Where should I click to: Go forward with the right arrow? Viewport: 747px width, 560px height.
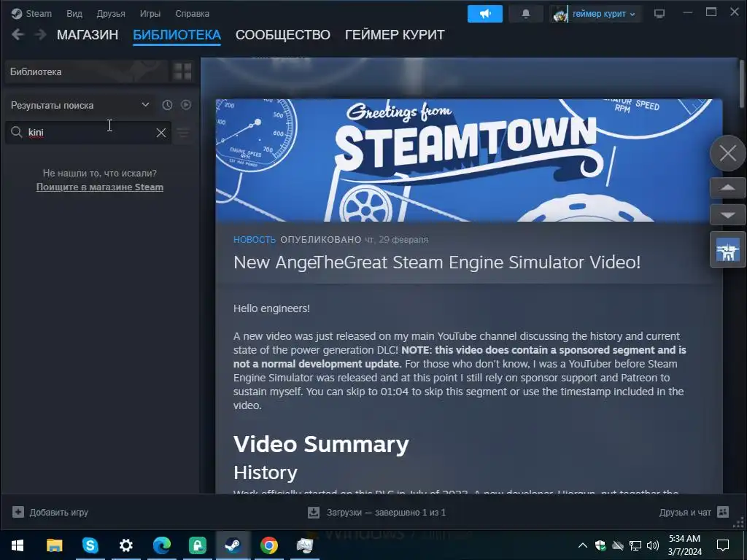[x=41, y=35]
